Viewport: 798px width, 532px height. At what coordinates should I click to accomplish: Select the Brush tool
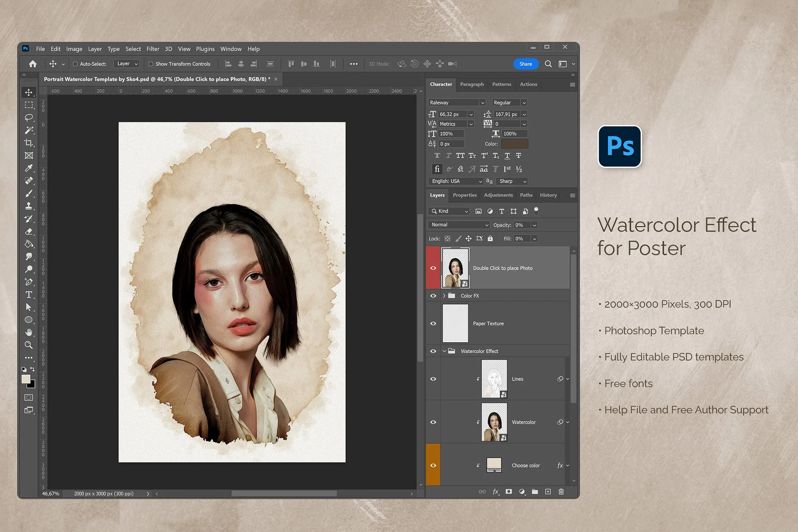pyautogui.click(x=29, y=193)
